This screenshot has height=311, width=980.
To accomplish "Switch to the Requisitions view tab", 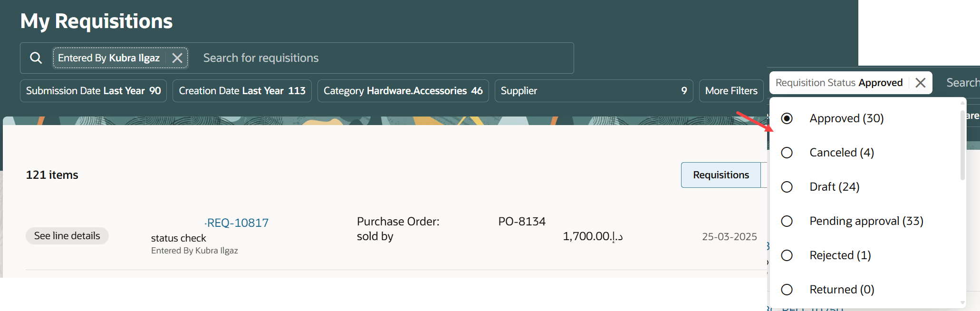I will click(721, 175).
